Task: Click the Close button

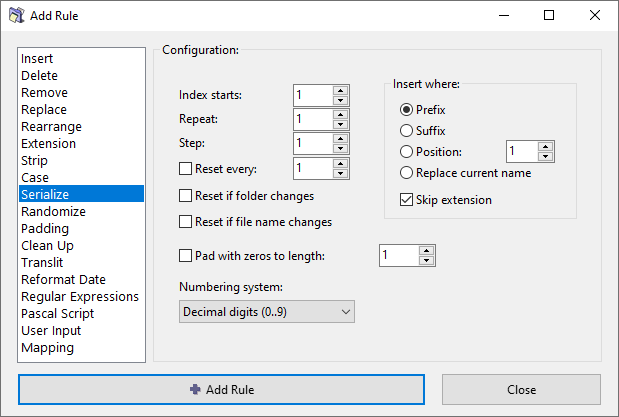Action: point(521,389)
